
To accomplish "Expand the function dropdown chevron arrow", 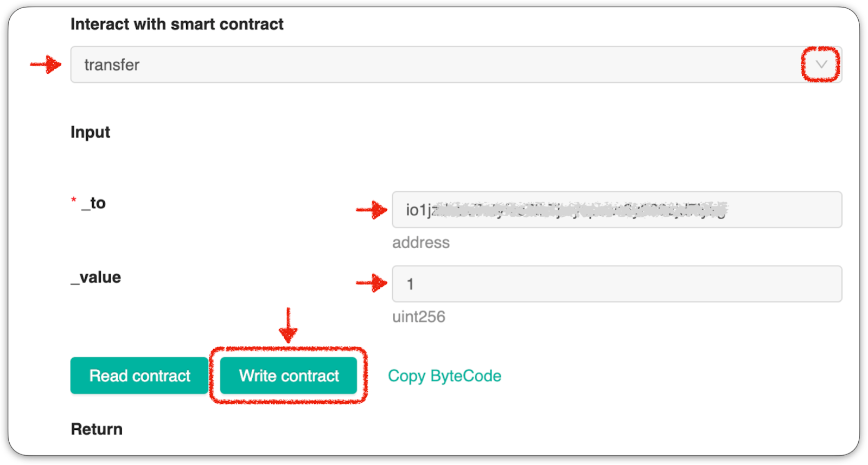I will pos(821,64).
